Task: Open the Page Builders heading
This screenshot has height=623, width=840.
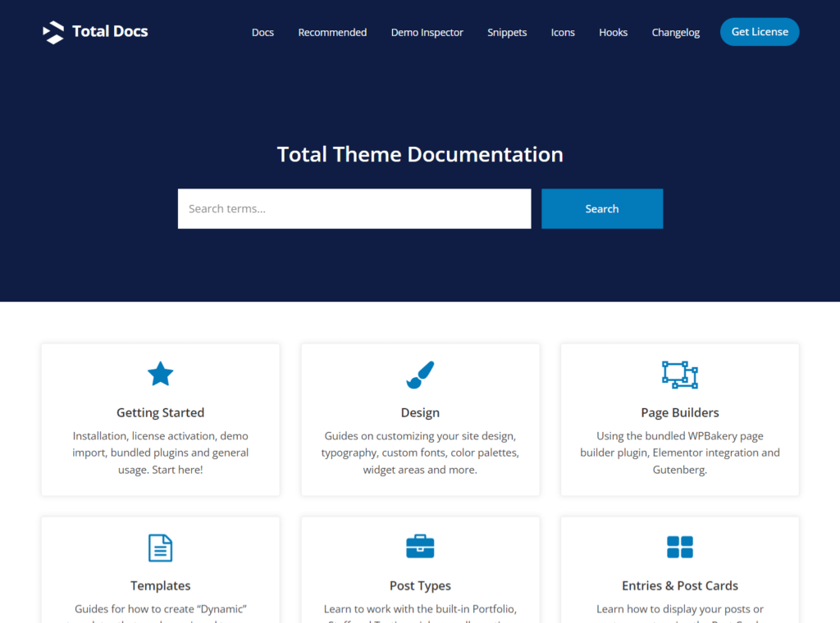Action: click(680, 412)
